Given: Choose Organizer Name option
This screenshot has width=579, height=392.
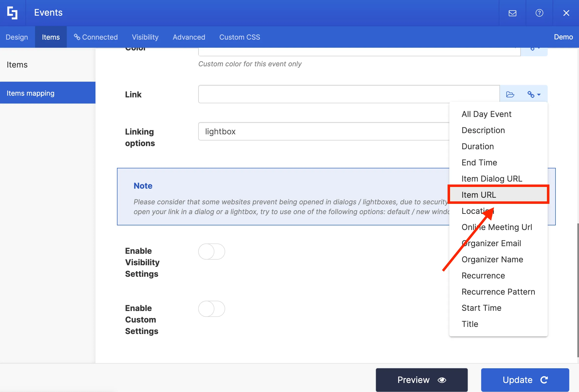Looking at the screenshot, I should coord(498,260).
